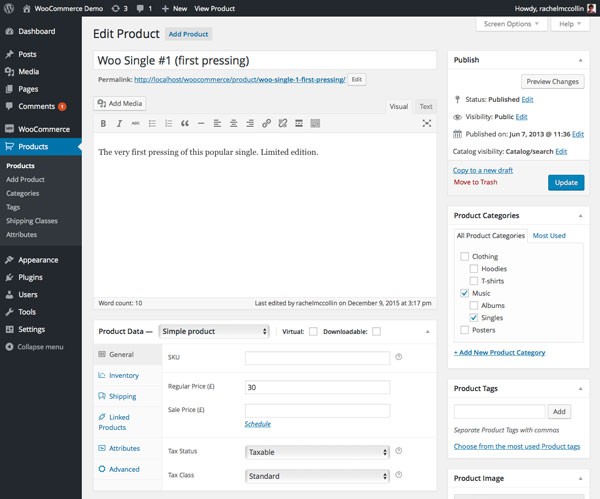Click the Preview Changes button
This screenshot has height=499, width=600.
click(553, 82)
